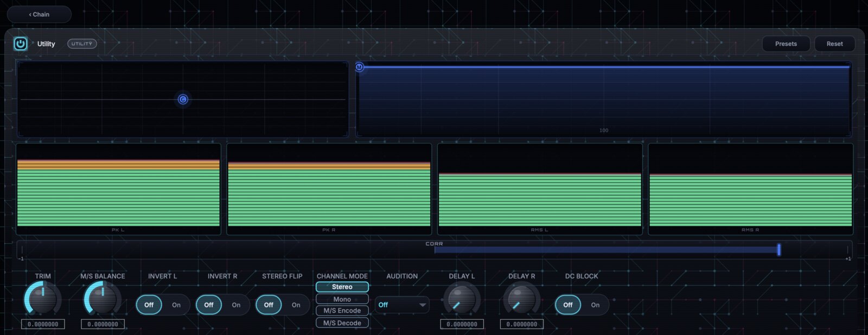Click the Trim value field
This screenshot has width=868, height=335.
43,324
